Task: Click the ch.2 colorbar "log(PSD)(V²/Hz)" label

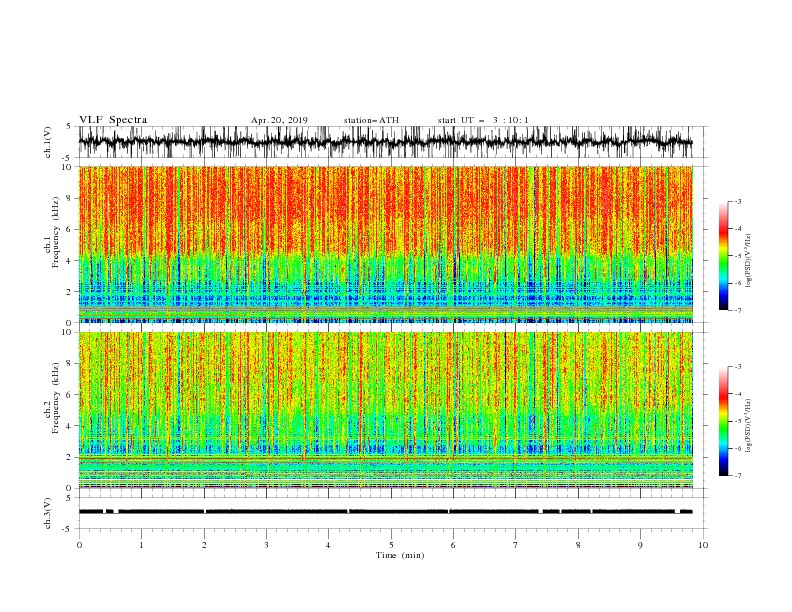Action: coord(749,426)
